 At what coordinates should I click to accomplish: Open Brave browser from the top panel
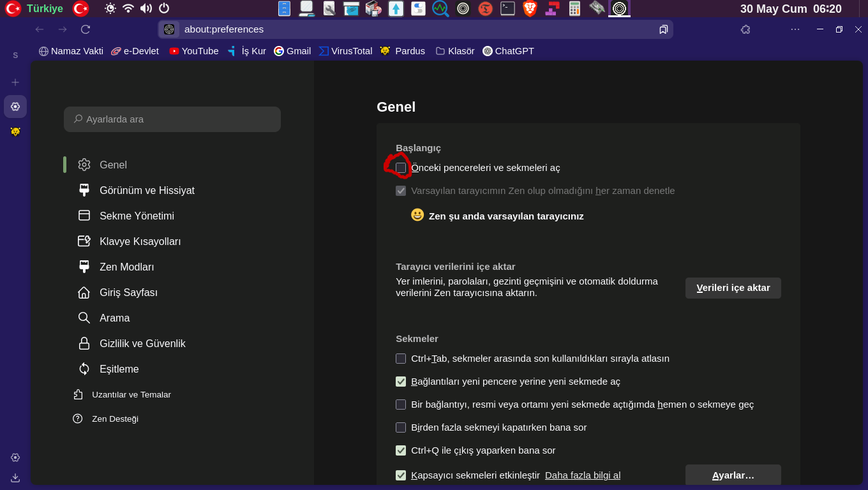pos(530,8)
